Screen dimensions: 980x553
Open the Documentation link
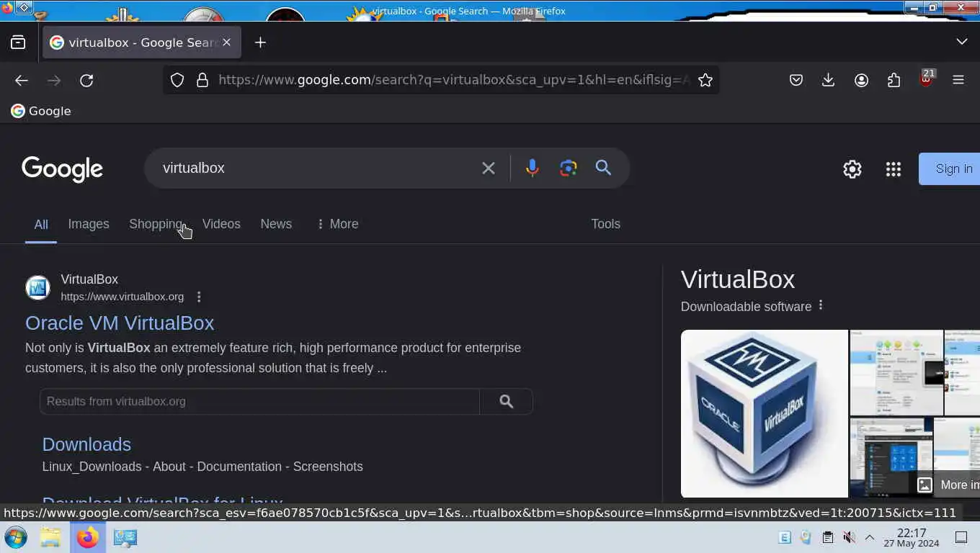[x=239, y=467]
